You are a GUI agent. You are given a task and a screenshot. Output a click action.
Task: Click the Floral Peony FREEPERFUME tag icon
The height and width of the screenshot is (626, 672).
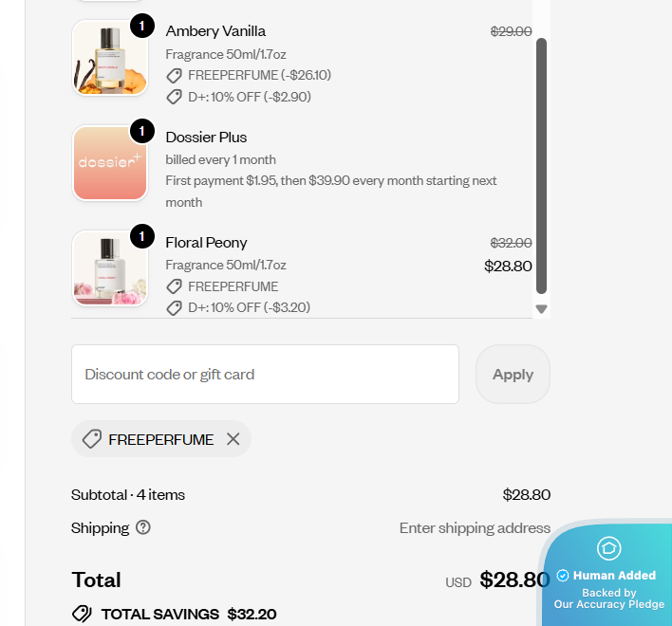tap(174, 286)
